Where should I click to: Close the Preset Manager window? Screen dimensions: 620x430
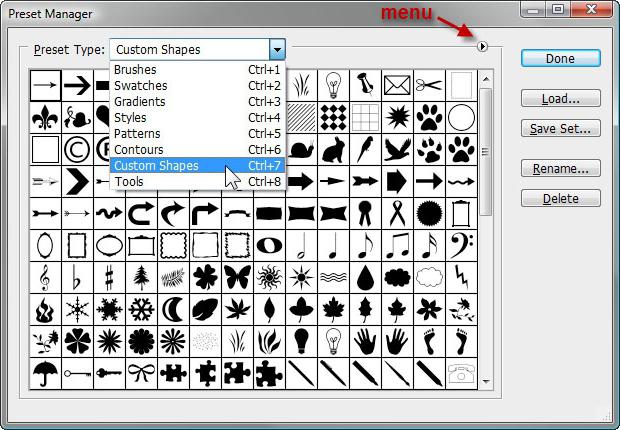coord(592,9)
